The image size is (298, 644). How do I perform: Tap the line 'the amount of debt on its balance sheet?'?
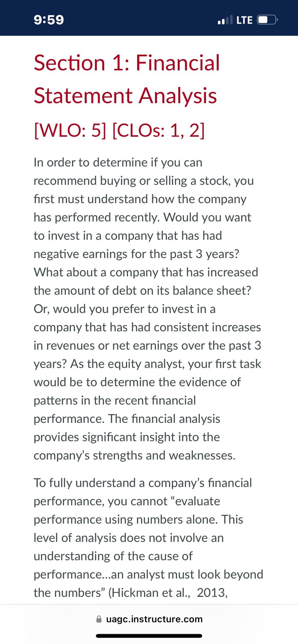[142, 291]
